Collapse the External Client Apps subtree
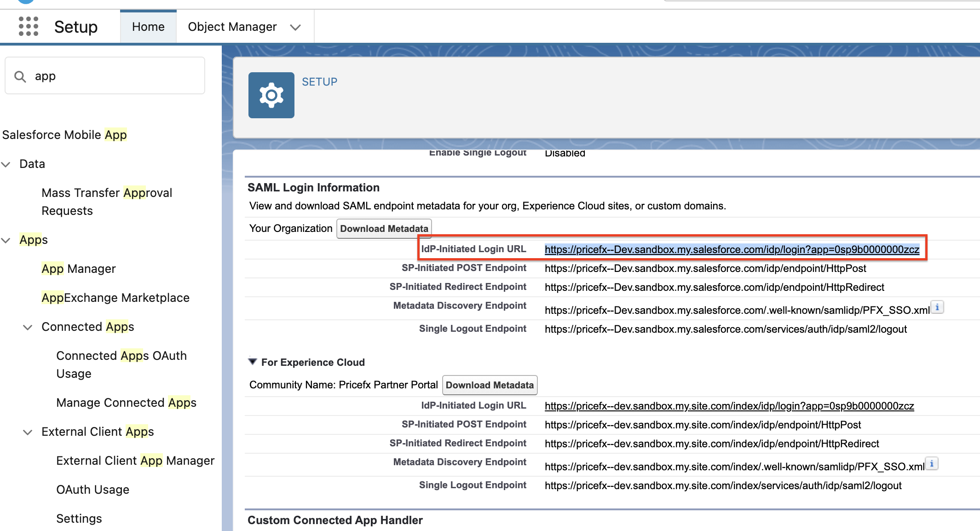This screenshot has height=531, width=980. click(28, 432)
